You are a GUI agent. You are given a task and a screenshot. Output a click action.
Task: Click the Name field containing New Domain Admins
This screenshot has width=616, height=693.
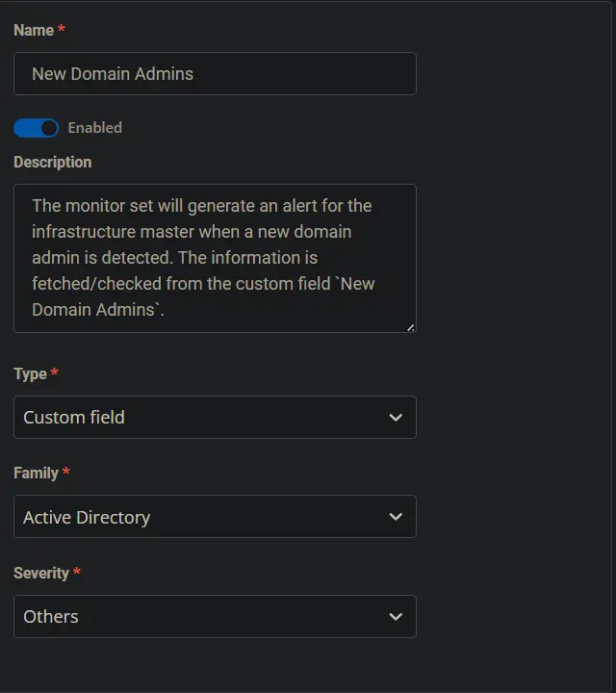(215, 74)
